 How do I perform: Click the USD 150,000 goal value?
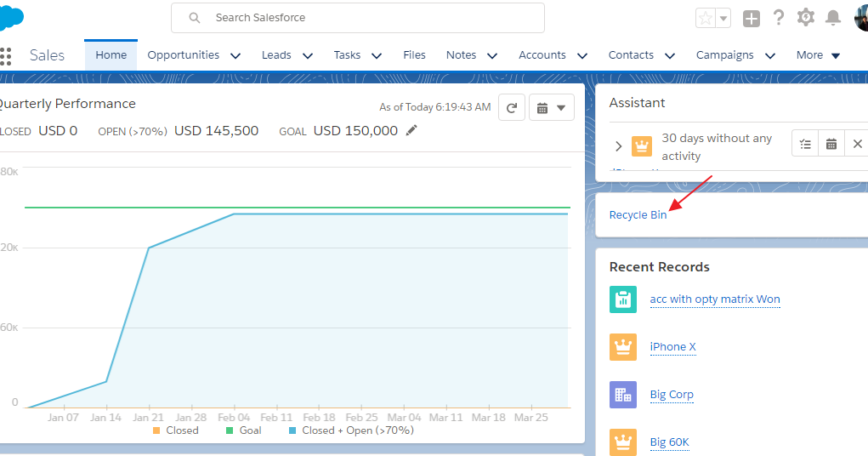(355, 131)
